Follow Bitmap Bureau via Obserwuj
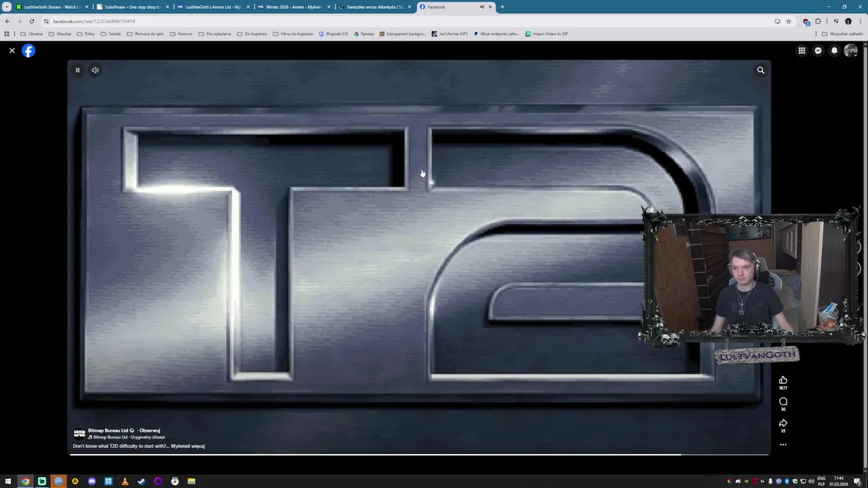868x488 pixels. coord(150,430)
